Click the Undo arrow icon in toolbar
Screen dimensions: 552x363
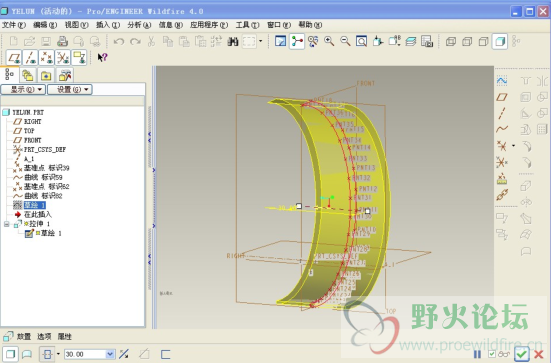tap(119, 42)
